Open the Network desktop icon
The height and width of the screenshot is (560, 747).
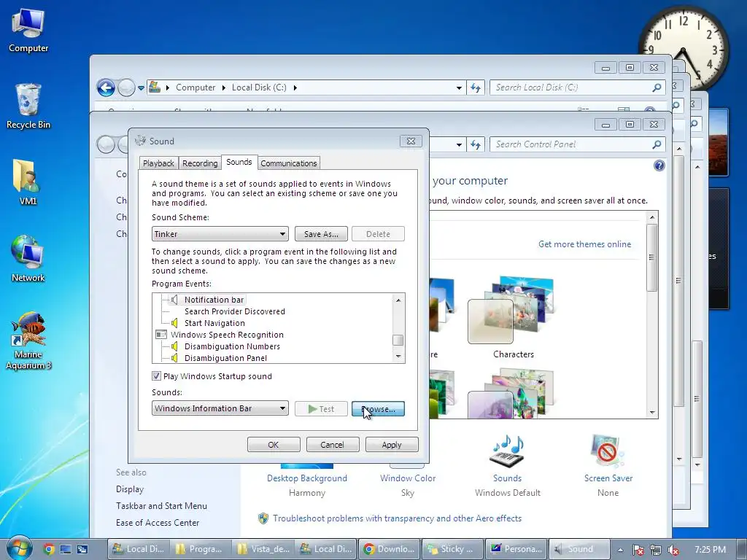[x=28, y=259]
